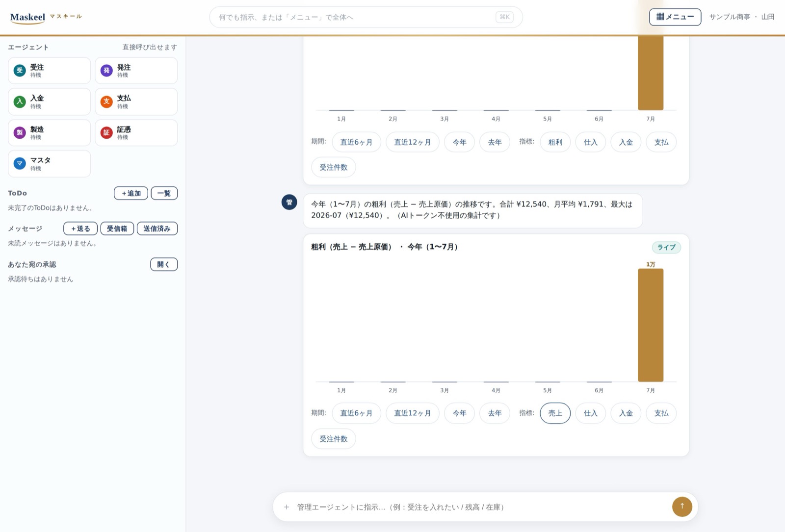This screenshot has height=532, width=785.
Task: Add a new ToDo with +追加
Action: click(131, 193)
